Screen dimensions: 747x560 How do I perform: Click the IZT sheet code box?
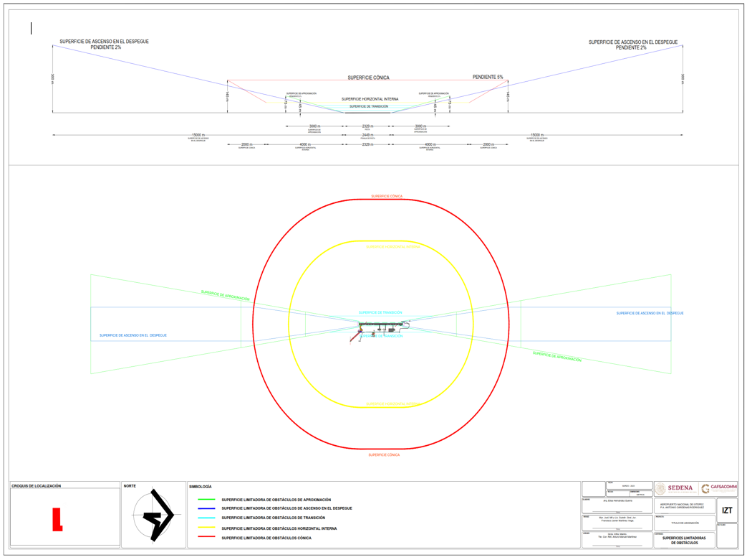tap(727, 510)
